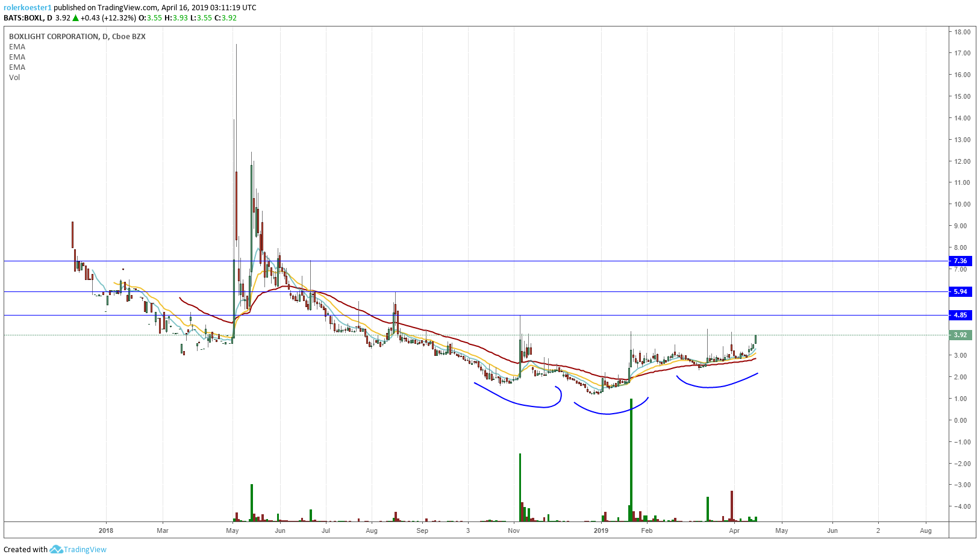Viewport: 980px width, 560px height.
Task: Click the 18.00 price axis value
Action: coord(963,32)
